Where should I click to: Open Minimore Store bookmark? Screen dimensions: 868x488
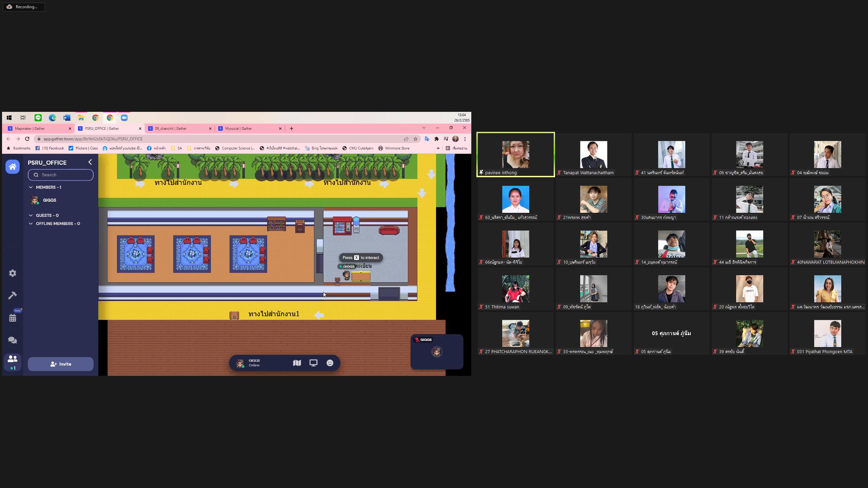pos(394,148)
